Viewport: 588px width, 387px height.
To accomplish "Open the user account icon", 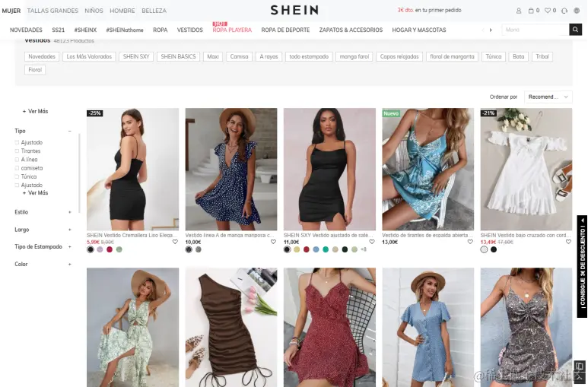I will 519,11.
